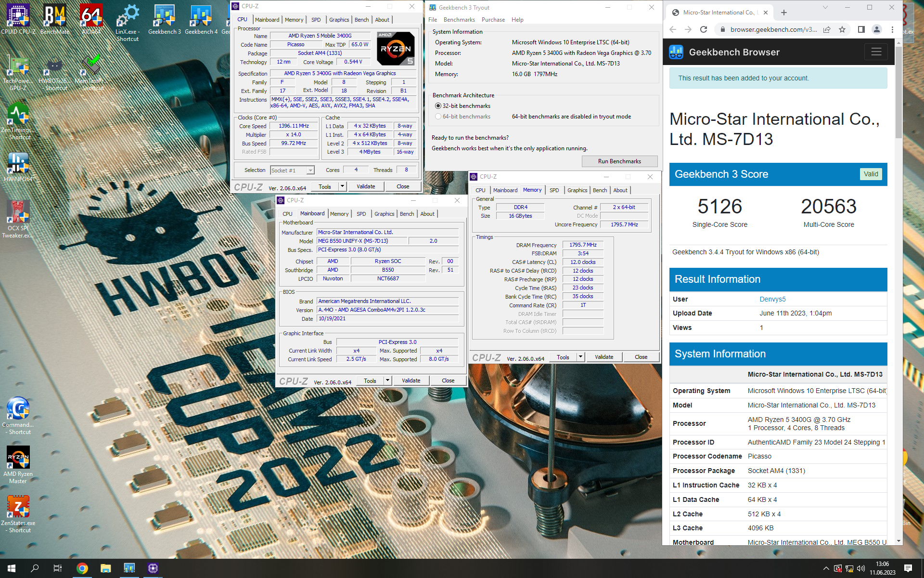
Task: Open the Geekbench 3 desktop icon
Action: coord(165,19)
